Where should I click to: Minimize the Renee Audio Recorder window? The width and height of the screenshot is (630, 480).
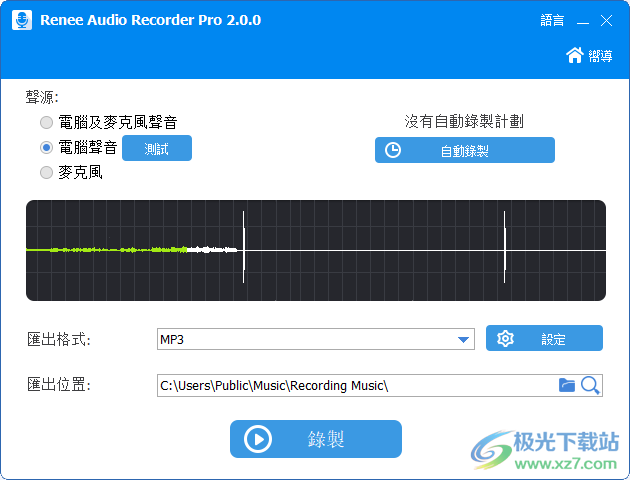pyautogui.click(x=583, y=21)
